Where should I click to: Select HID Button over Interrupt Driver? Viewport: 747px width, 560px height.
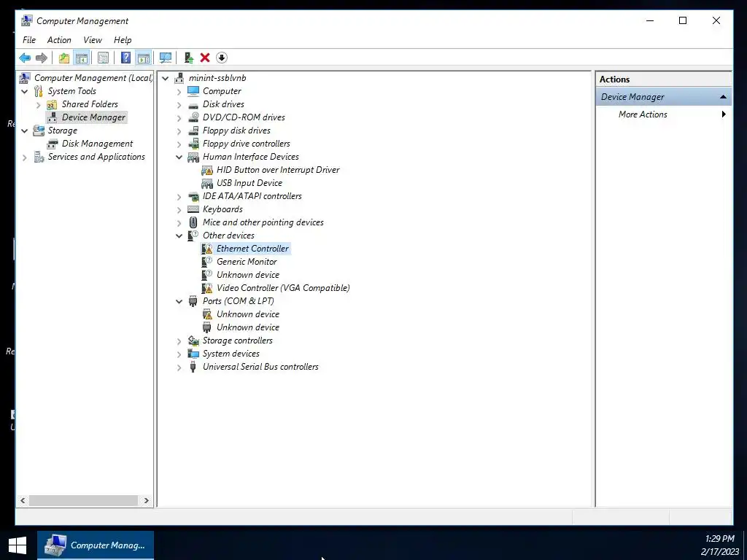point(278,169)
